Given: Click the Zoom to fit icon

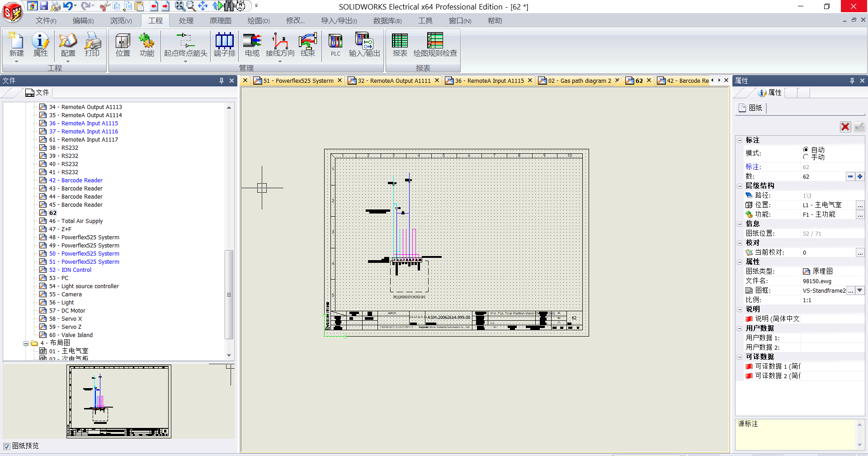Looking at the screenshot, I should coord(180,6).
